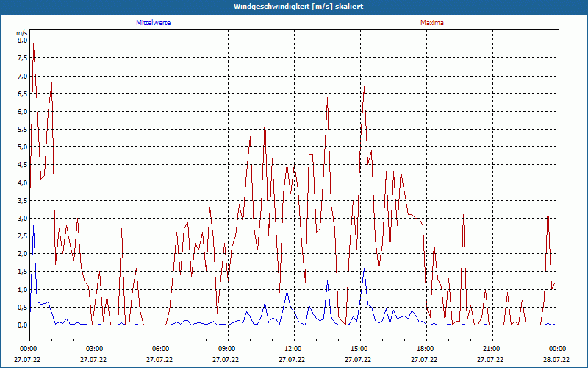Image resolution: width=588 pixels, height=368 pixels.
Task: Click the 03:00 time label
Action: 96,349
